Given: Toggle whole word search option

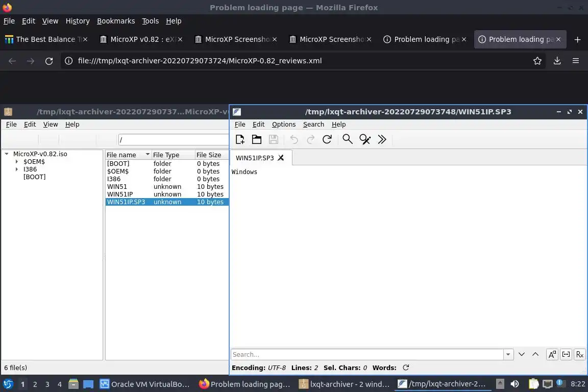Looking at the screenshot, I should click(566, 355).
